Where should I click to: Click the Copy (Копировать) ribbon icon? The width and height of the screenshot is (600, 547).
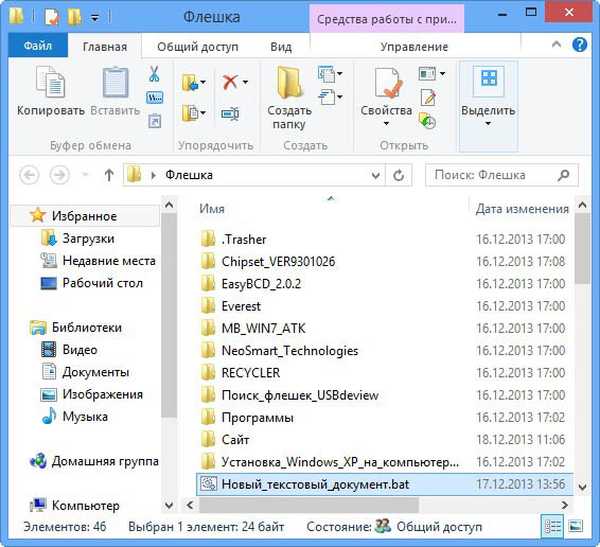[50, 82]
